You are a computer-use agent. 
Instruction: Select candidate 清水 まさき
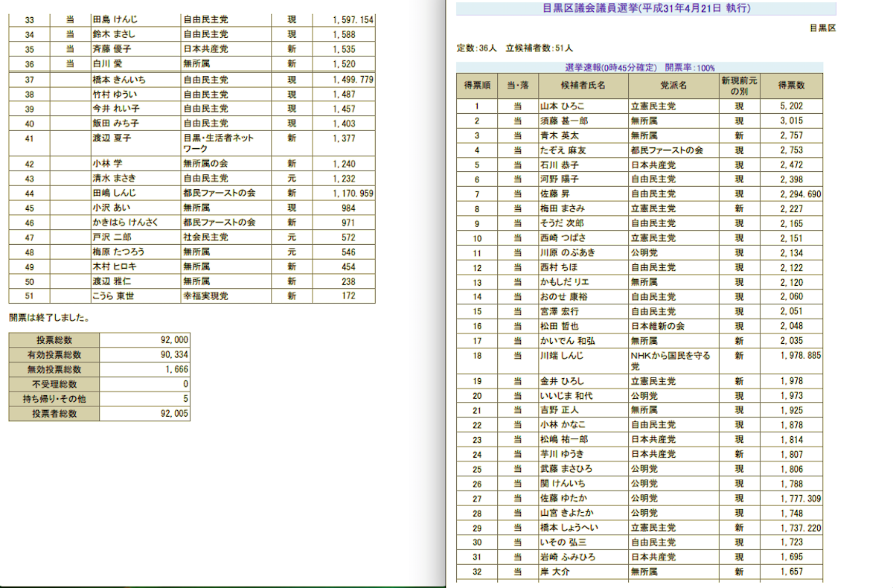click(114, 179)
